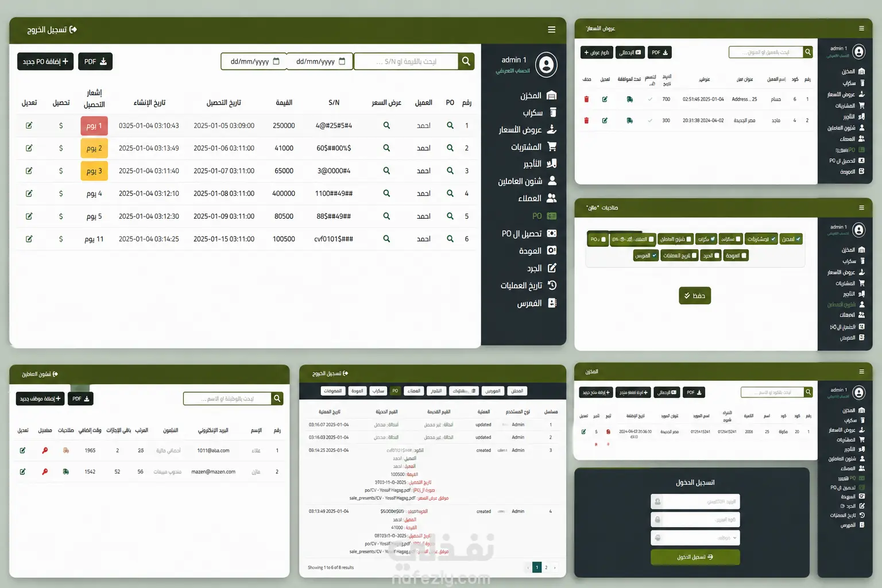Toggle the الفهرس permission checkbox
The image size is (882, 588).
pyautogui.click(x=654, y=256)
